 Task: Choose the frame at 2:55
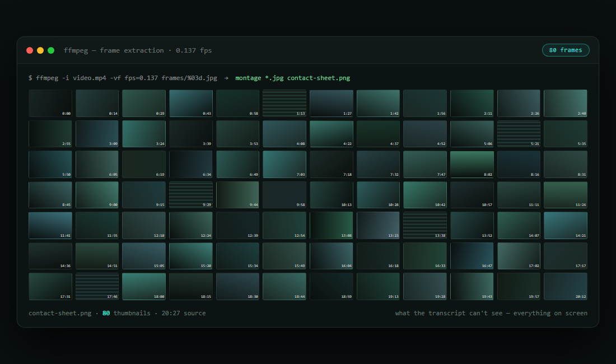pyautogui.click(x=50, y=134)
